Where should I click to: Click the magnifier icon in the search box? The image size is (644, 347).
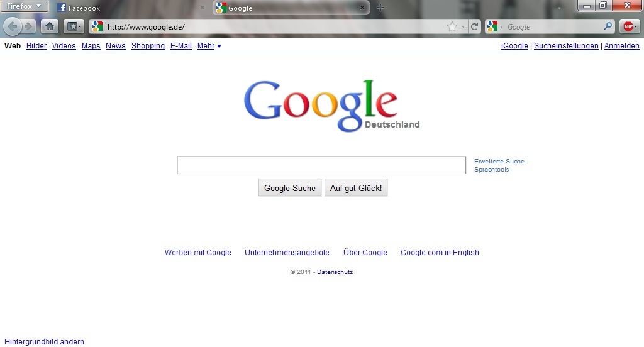[608, 26]
